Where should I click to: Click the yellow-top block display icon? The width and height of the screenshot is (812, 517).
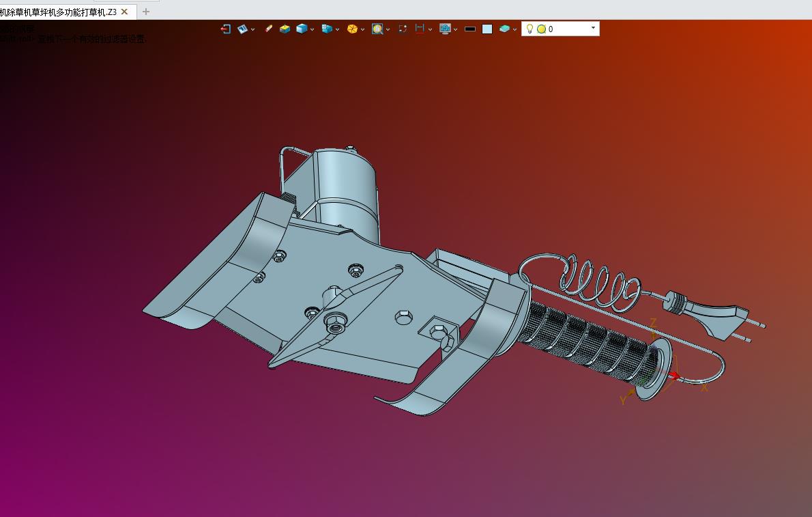[x=285, y=29]
